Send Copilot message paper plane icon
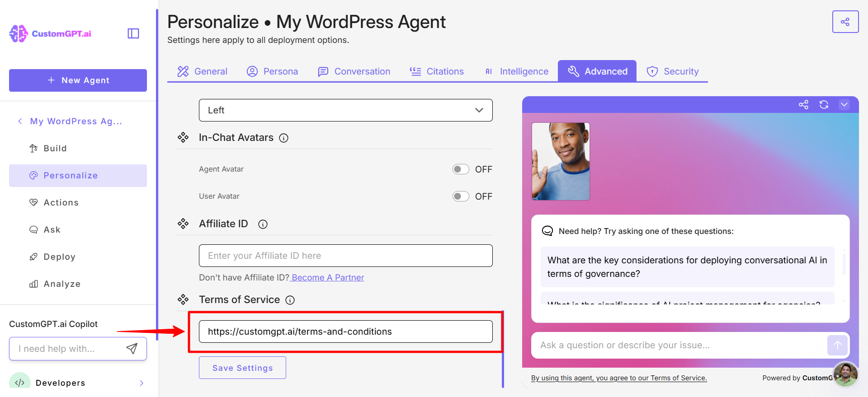The image size is (868, 397). [132, 348]
